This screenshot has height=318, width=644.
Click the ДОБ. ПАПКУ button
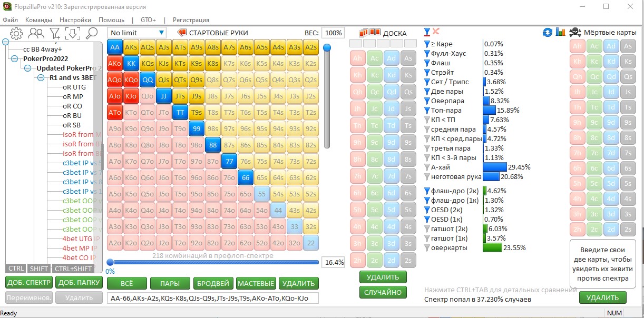coord(79,282)
